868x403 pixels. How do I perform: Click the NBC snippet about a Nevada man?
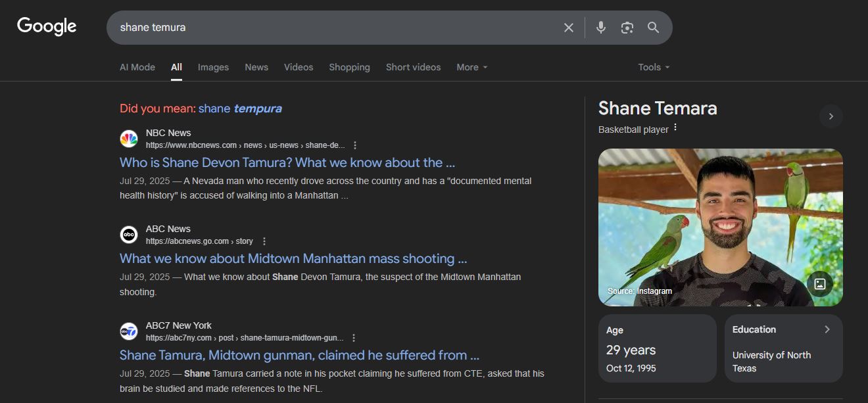(x=325, y=188)
